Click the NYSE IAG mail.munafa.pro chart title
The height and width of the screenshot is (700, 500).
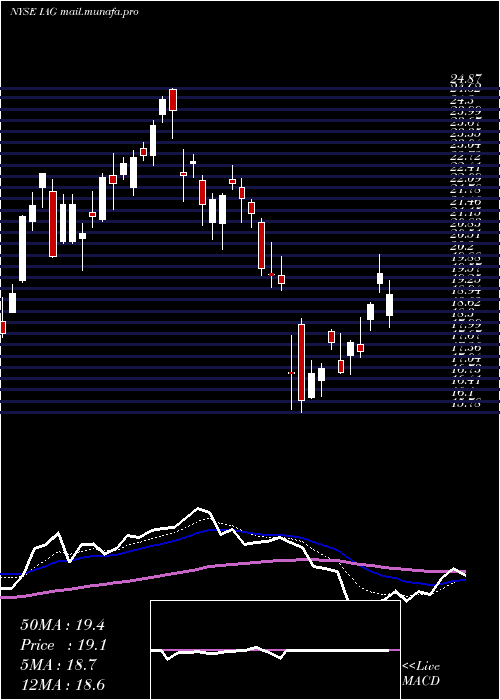tap(74, 12)
